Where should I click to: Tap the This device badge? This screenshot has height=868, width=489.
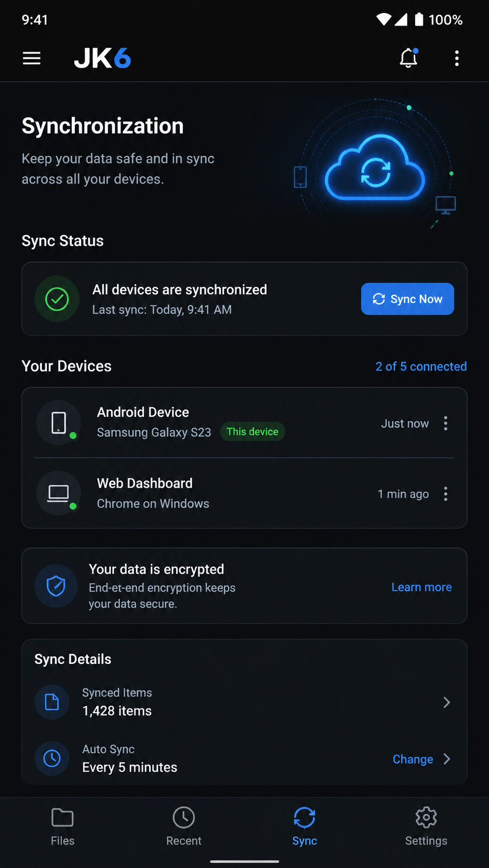point(253,431)
